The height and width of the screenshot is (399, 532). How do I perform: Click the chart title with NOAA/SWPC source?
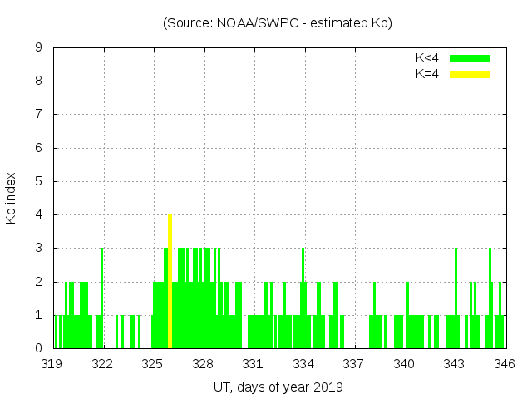click(x=277, y=23)
